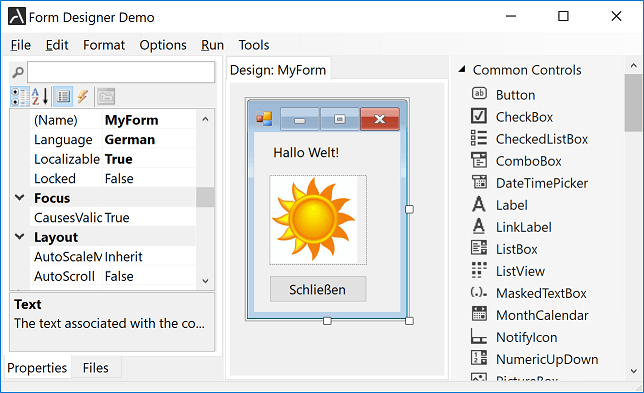Collapse the Layout property category
The height and width of the screenshot is (393, 644).
(20, 237)
